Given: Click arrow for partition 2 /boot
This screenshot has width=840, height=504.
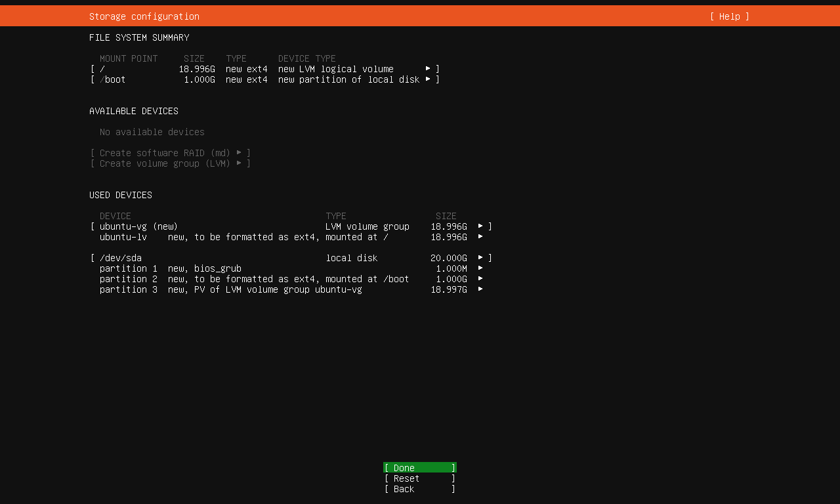Looking at the screenshot, I should point(480,278).
